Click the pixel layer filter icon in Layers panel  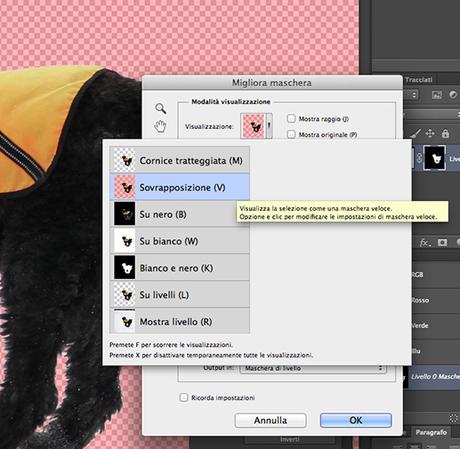[437, 95]
